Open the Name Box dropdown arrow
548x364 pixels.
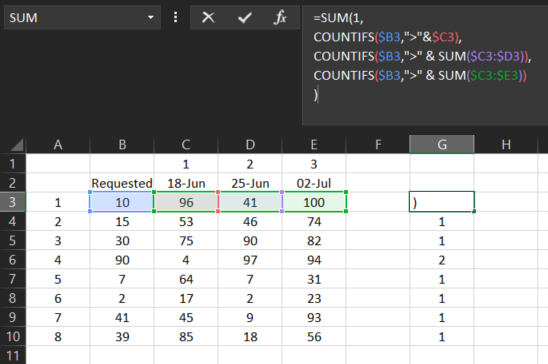pos(151,17)
